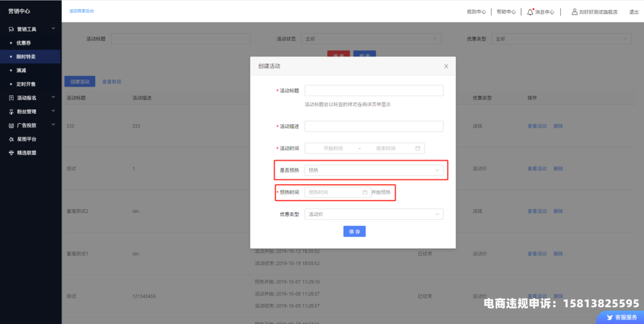
Task: Click the user account profile icon
Action: click(574, 11)
